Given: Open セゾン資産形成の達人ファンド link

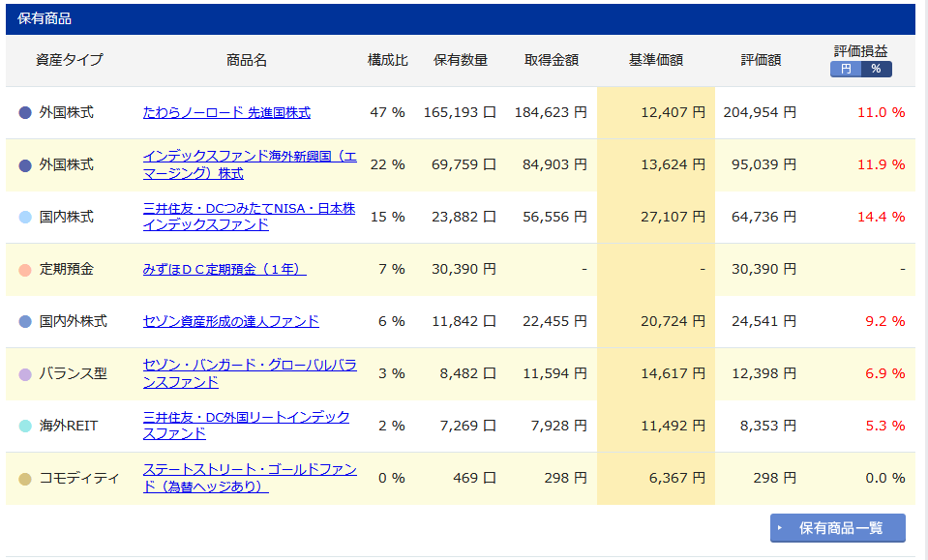Looking at the screenshot, I should pos(231,321).
